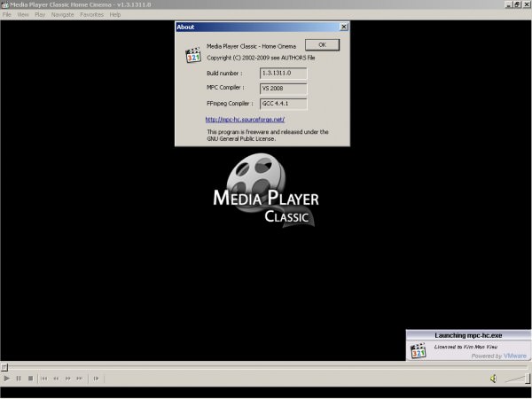
Task: Open the File menu
Action: click(7, 15)
